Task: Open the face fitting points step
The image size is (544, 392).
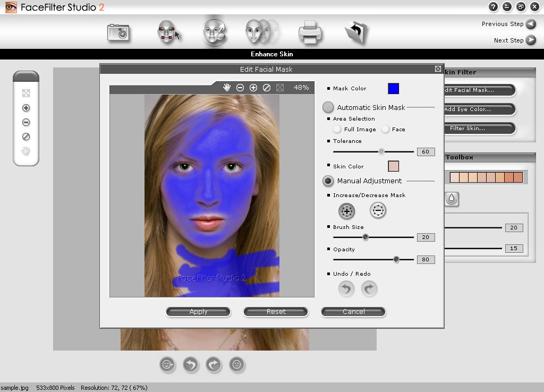Action: pyautogui.click(x=168, y=32)
